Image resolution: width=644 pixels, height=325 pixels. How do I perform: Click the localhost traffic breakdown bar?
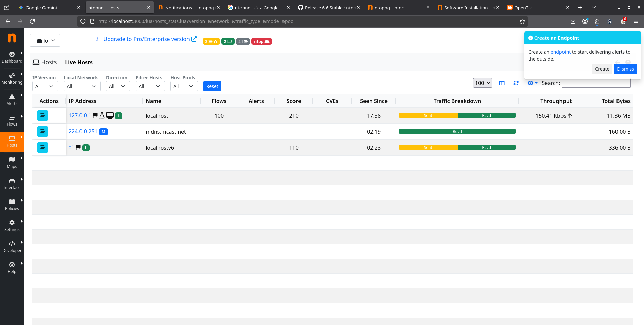tap(457, 116)
